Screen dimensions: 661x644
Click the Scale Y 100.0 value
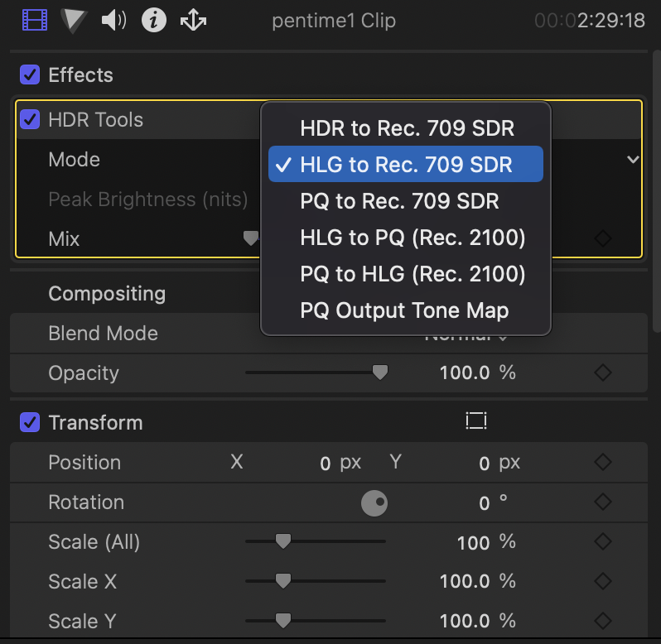(x=464, y=622)
